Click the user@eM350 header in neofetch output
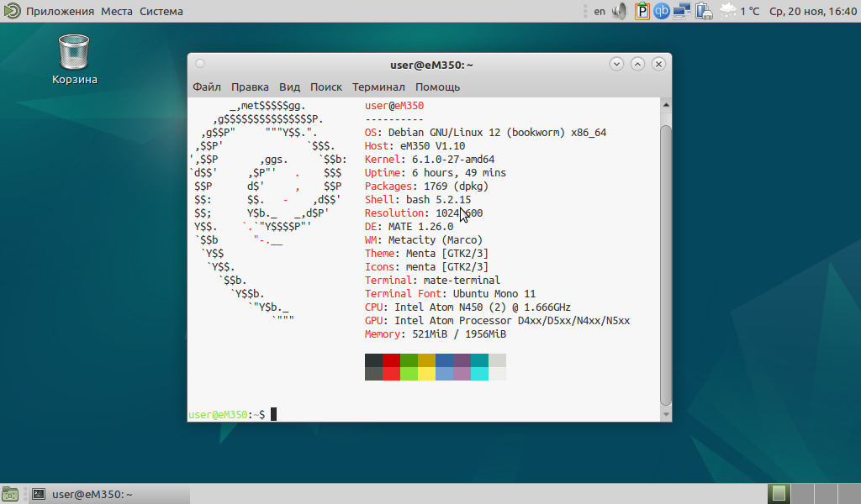Screen dimensions: 861x504 [394, 105]
